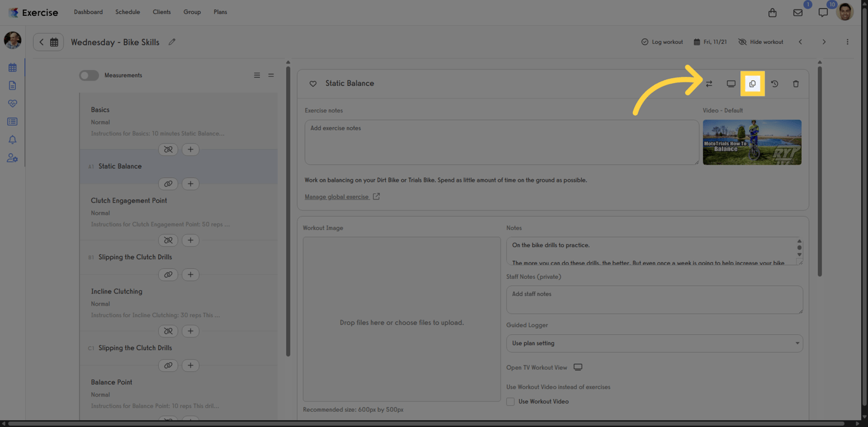The image size is (868, 427).
Task: Open the shopping bag icon
Action: [772, 12]
